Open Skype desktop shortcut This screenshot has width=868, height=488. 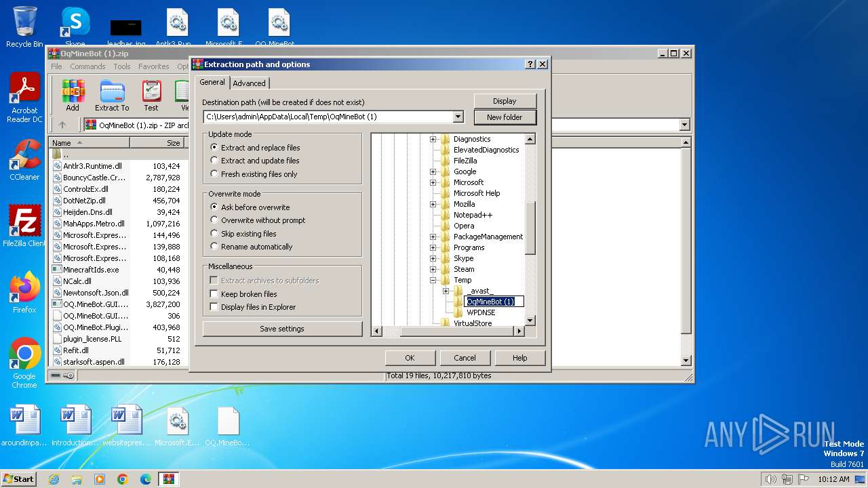pos(75,27)
